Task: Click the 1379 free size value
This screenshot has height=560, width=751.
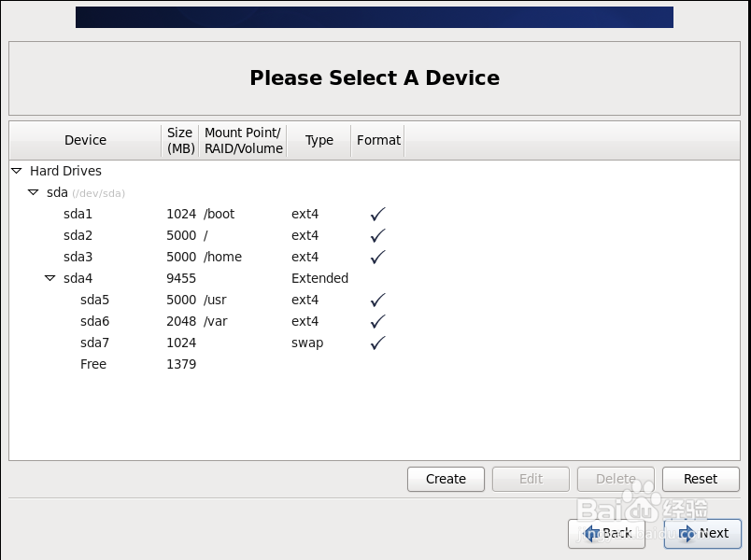Action: point(181,364)
